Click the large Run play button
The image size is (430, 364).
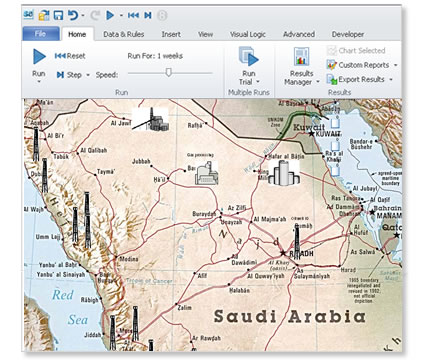[39, 57]
